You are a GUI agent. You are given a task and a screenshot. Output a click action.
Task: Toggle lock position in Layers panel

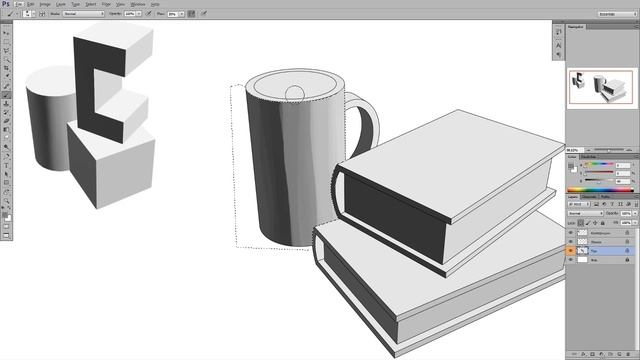595,223
